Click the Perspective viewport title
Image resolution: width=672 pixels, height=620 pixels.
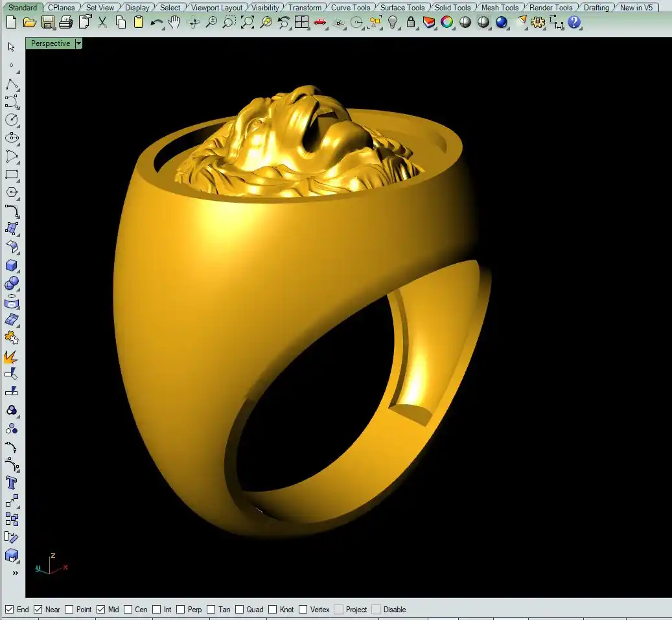point(51,43)
